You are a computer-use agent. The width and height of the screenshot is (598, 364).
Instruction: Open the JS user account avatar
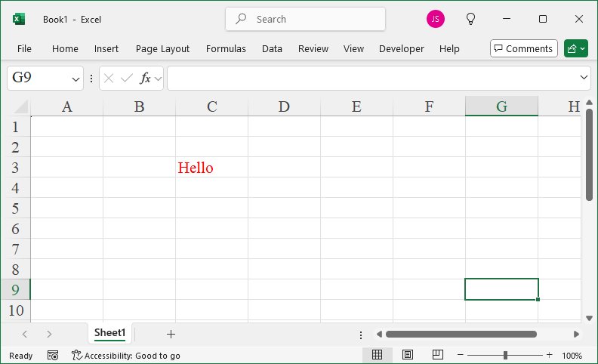pyautogui.click(x=435, y=19)
